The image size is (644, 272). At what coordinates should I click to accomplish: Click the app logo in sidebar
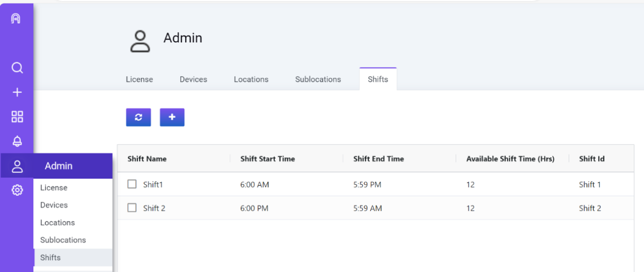tap(16, 18)
